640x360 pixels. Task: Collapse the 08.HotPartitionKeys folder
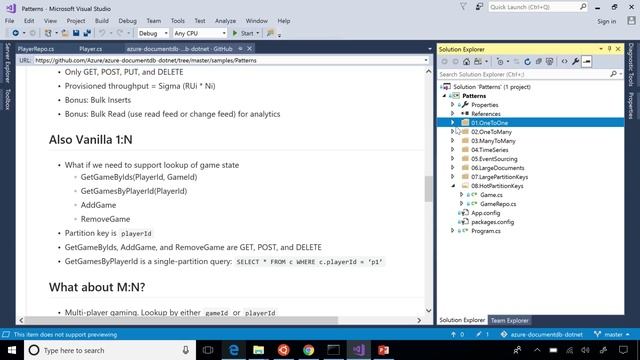tap(453, 186)
